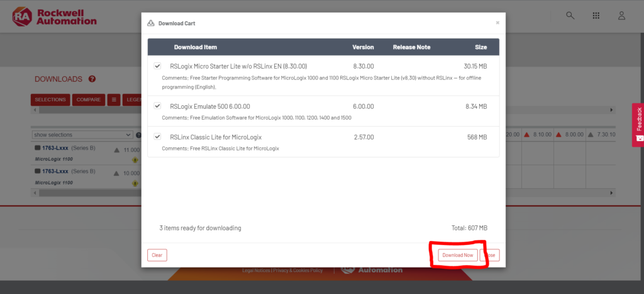Viewport: 644px width, 294px height.
Task: Click RSLogix Emulate 500 6.00.00 item name
Action: click(x=210, y=106)
